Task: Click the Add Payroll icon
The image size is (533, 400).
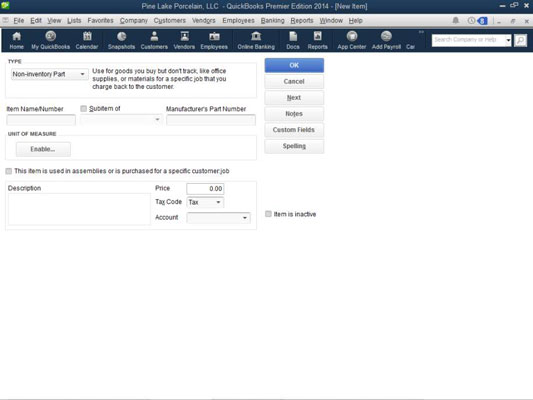Action: 386,40
